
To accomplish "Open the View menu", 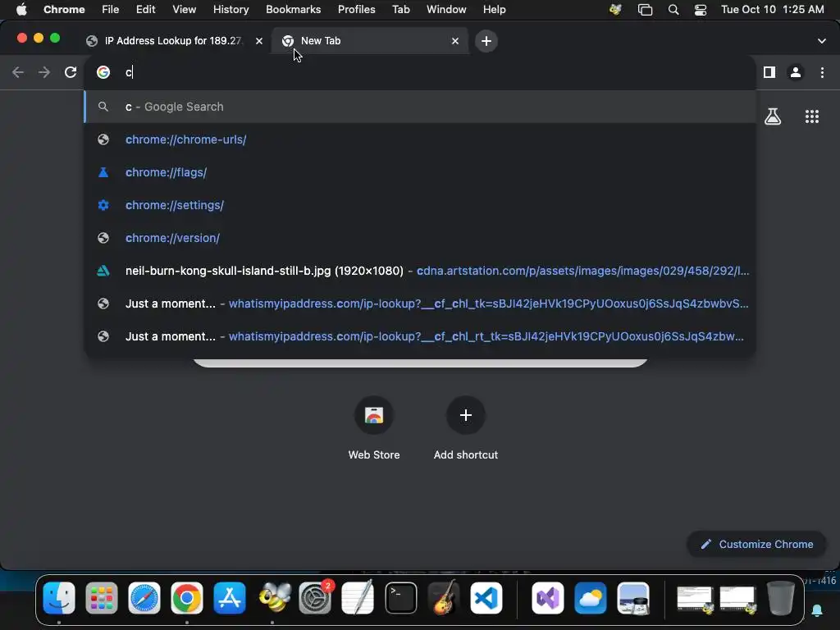I will coord(184,10).
